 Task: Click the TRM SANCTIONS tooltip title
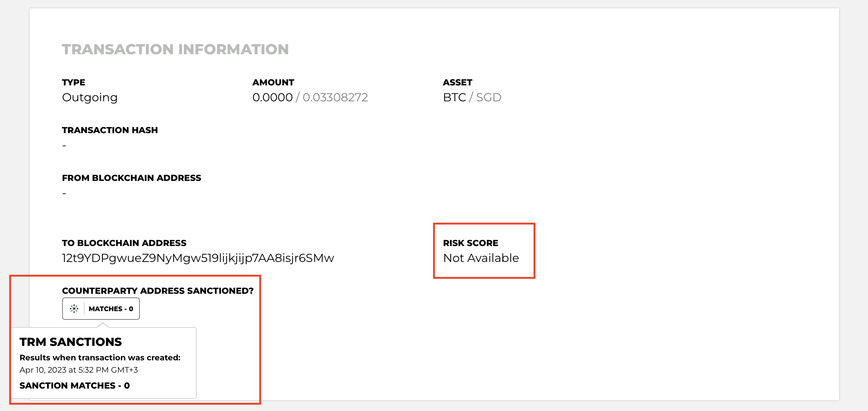coord(70,342)
